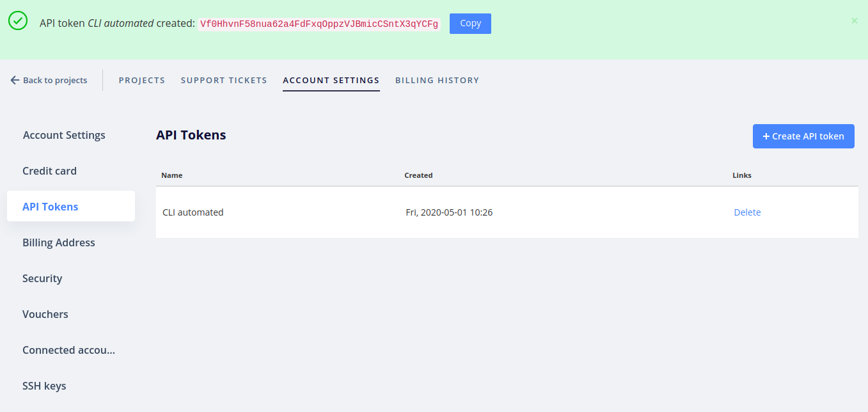This screenshot has height=412, width=868.
Task: Select Credit card in the sidebar
Action: point(49,171)
